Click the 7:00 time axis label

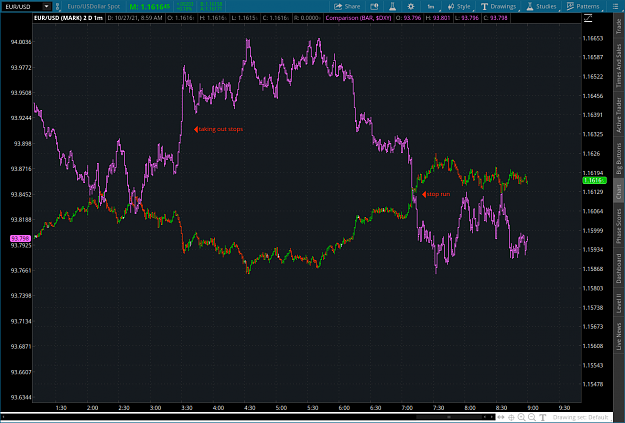pos(407,408)
